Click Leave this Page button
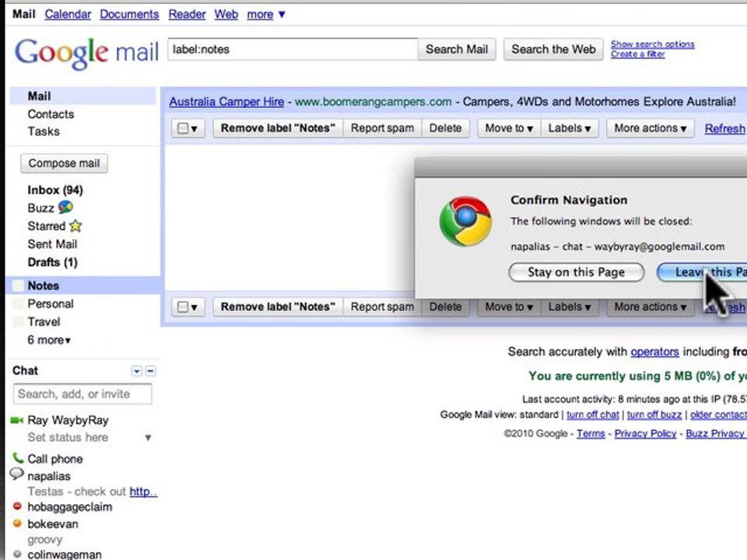Viewport: 747px width, 560px height. pos(702,272)
